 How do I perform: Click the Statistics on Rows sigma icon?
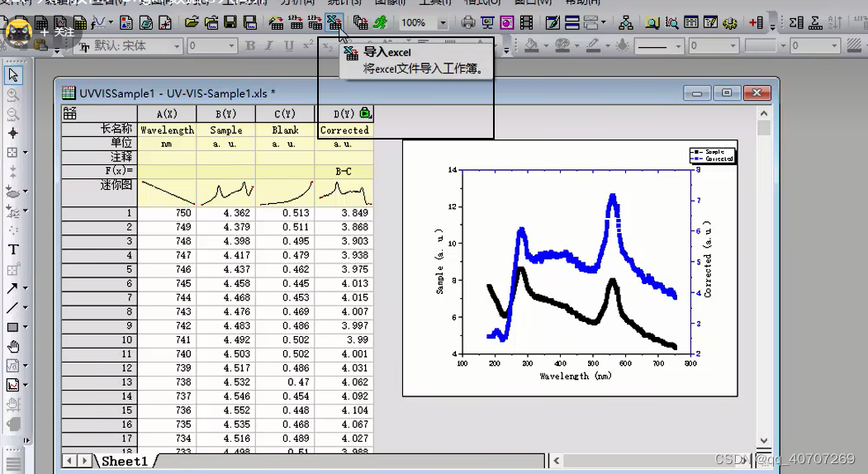point(815,22)
